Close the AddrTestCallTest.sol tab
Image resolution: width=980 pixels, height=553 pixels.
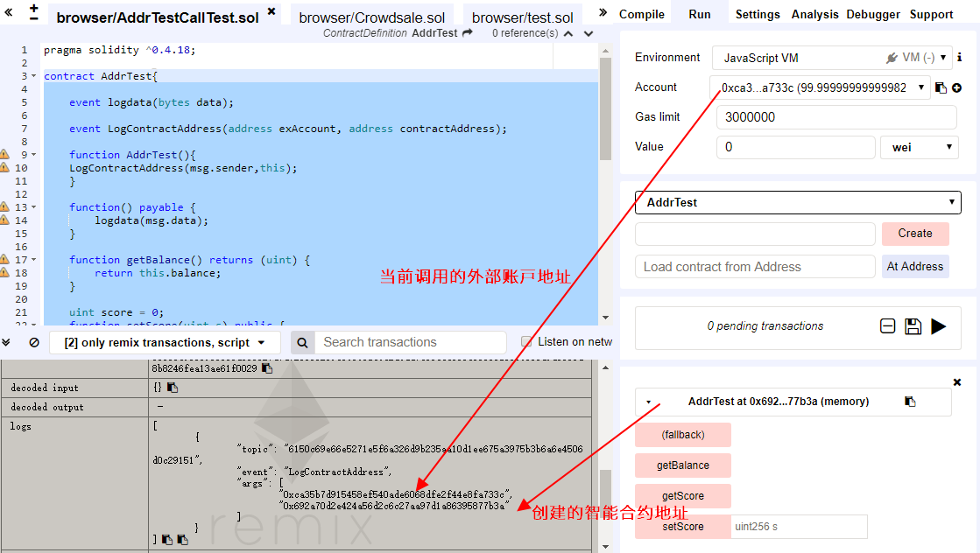point(271,11)
